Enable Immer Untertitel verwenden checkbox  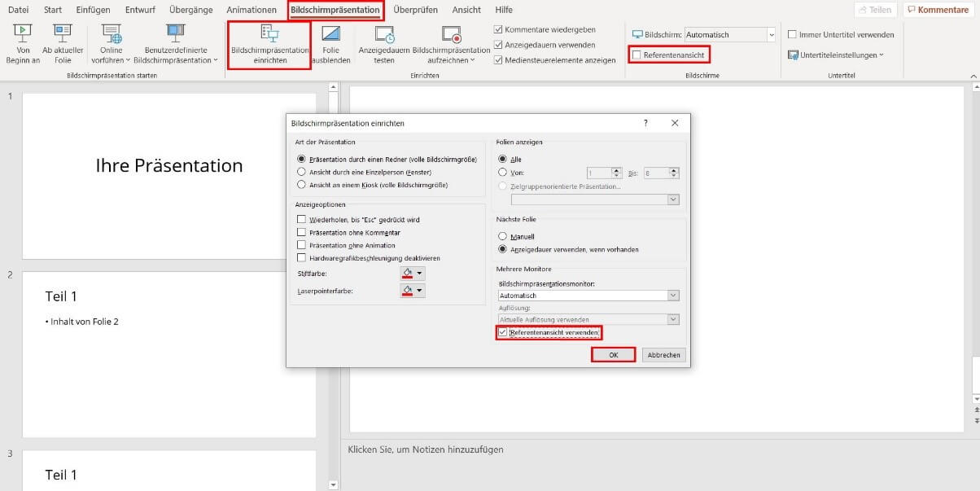pyautogui.click(x=793, y=35)
